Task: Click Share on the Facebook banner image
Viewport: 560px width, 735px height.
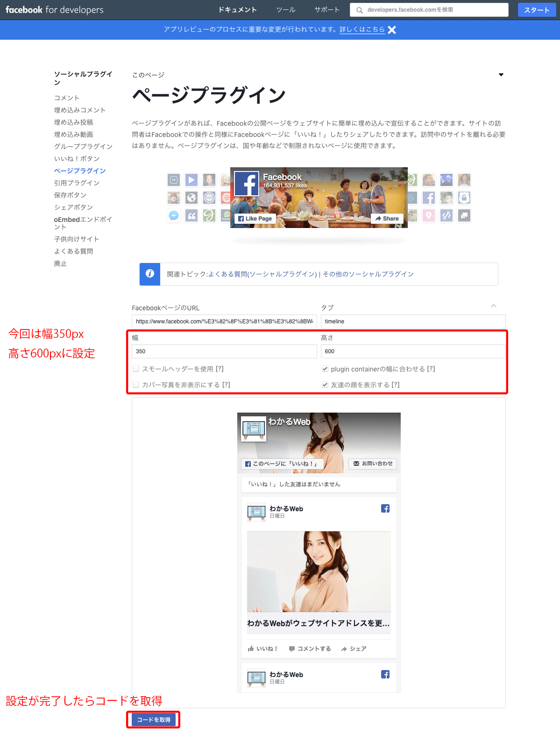Action: click(387, 218)
